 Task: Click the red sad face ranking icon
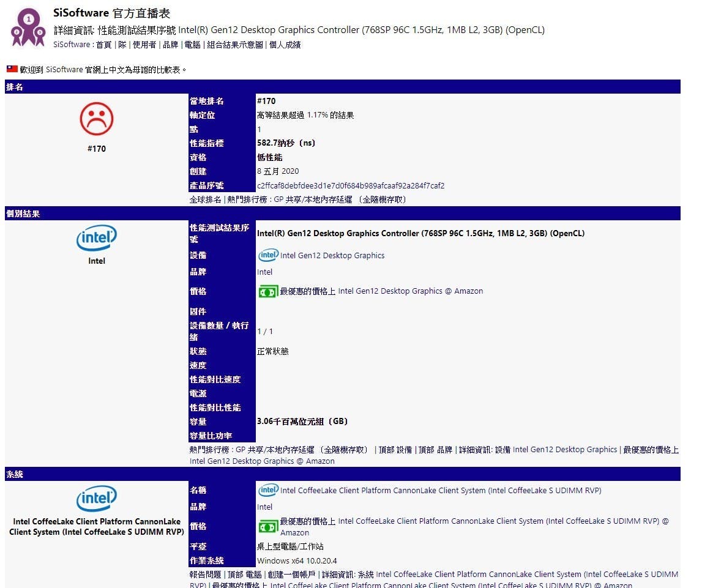click(97, 119)
